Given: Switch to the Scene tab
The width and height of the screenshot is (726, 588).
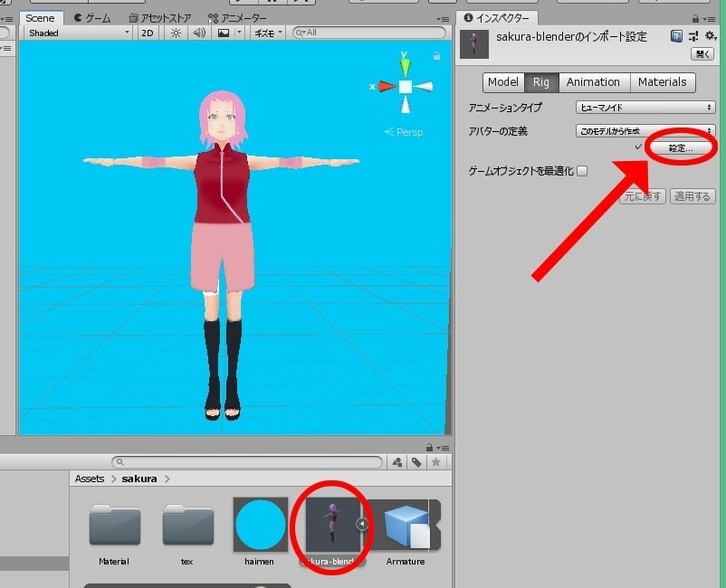Looking at the screenshot, I should coord(40,18).
